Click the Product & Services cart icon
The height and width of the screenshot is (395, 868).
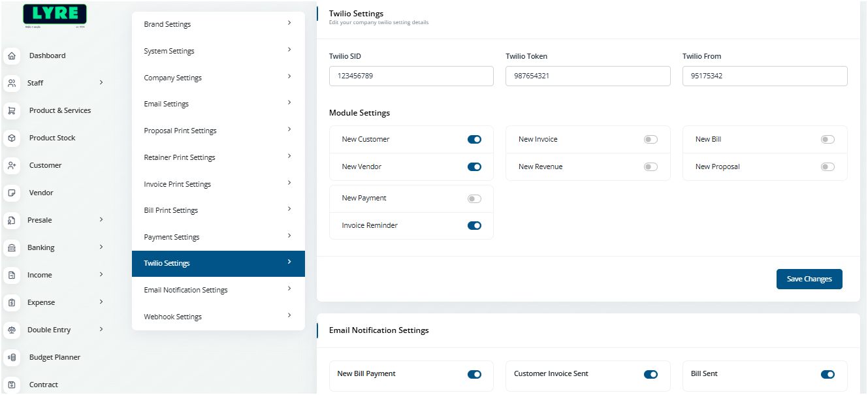(12, 111)
